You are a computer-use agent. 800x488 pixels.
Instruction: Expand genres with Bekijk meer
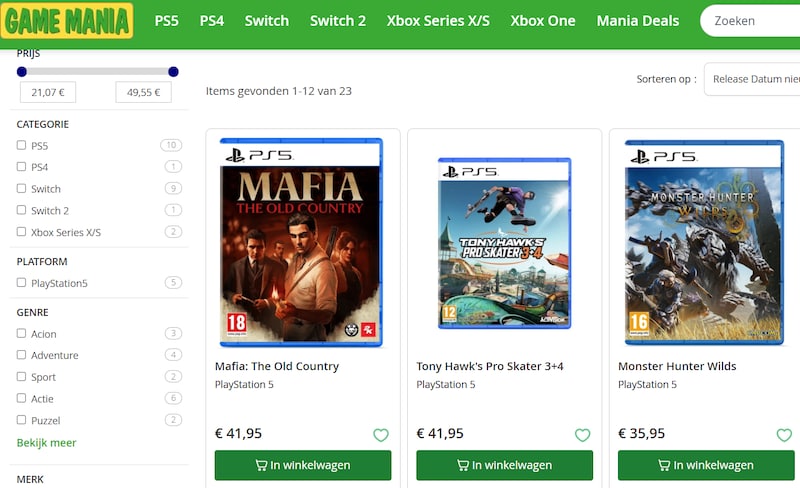pyautogui.click(x=46, y=442)
